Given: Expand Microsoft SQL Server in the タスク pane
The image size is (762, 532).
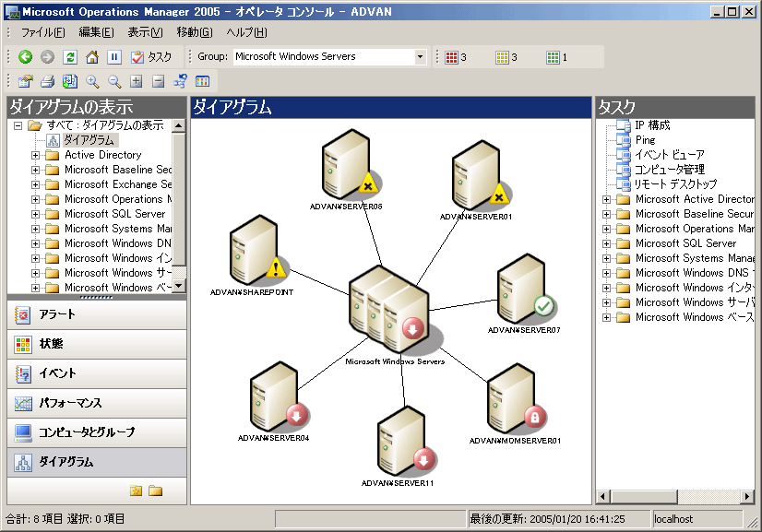Looking at the screenshot, I should pos(606,244).
